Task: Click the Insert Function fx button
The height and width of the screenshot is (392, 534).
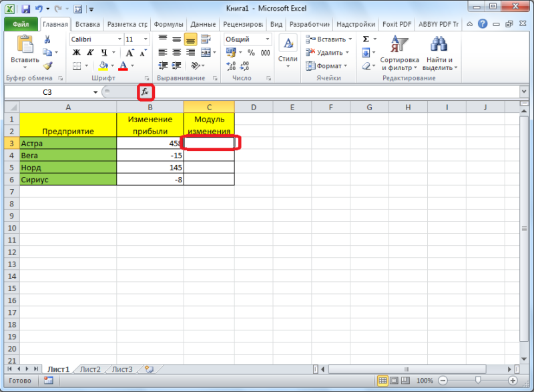Action: pyautogui.click(x=146, y=92)
